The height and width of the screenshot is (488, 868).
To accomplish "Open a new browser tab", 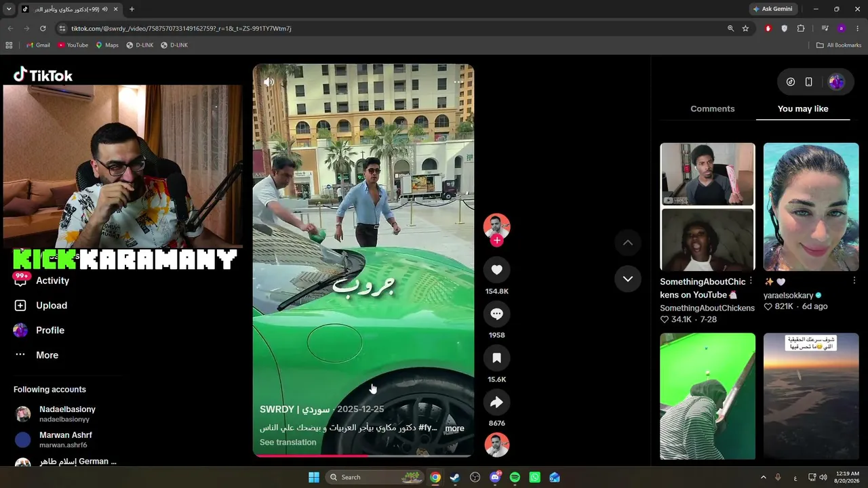I will (132, 9).
